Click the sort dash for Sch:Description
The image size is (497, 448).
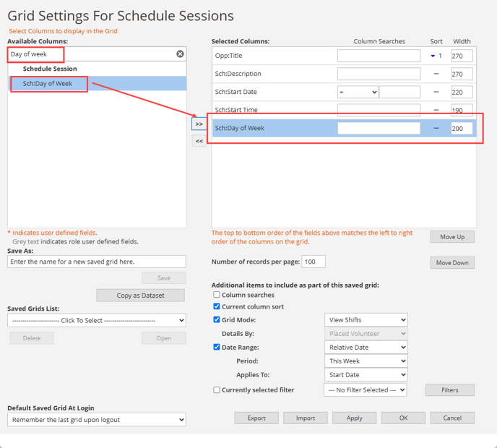point(436,74)
